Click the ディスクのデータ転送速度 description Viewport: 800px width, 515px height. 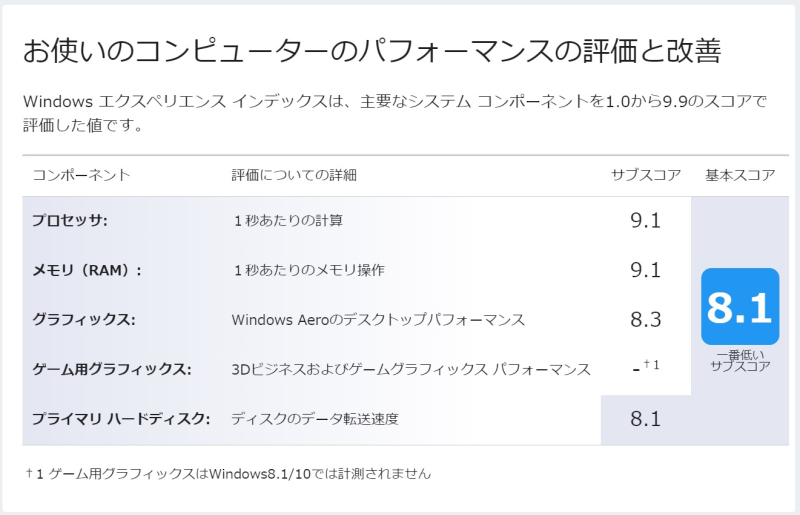point(315,419)
